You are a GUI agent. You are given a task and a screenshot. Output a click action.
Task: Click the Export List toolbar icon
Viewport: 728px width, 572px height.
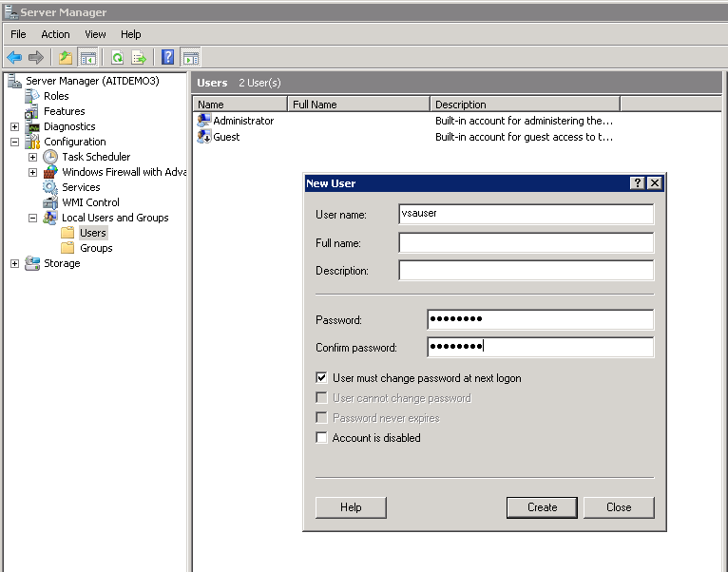[138, 57]
